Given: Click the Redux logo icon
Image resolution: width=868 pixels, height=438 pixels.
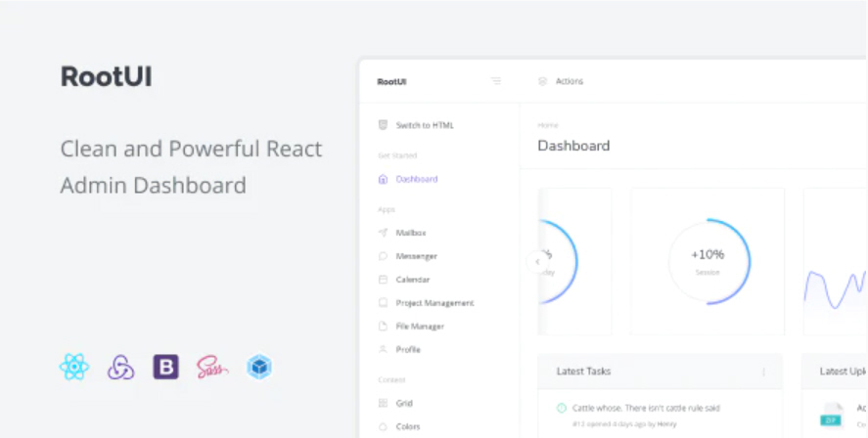Looking at the screenshot, I should 120,368.
